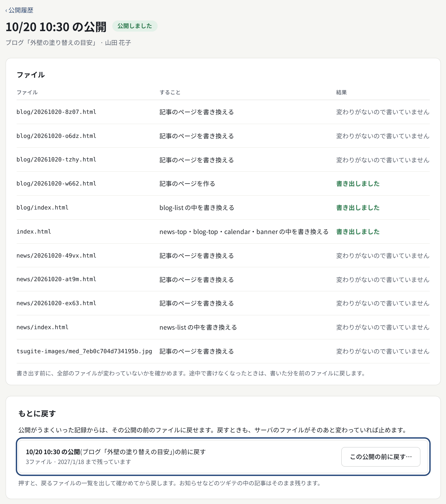Image resolution: width=446 pixels, height=504 pixels.
Task: Go back to 公開履歴 link
Action: pos(19,10)
